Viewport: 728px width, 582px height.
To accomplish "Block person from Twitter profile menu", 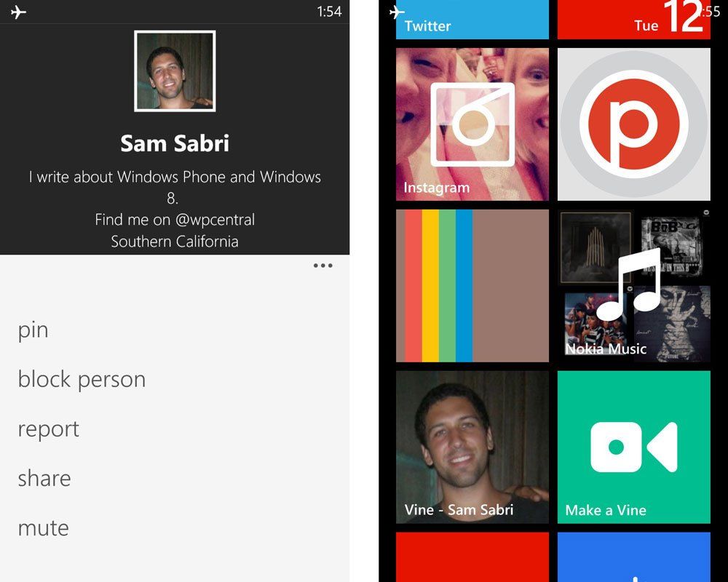I will [x=81, y=378].
